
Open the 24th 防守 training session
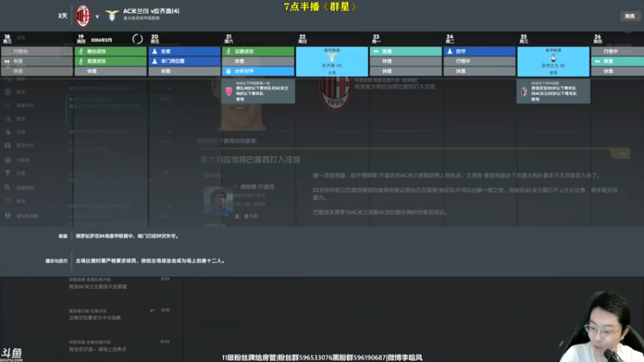pos(479,51)
